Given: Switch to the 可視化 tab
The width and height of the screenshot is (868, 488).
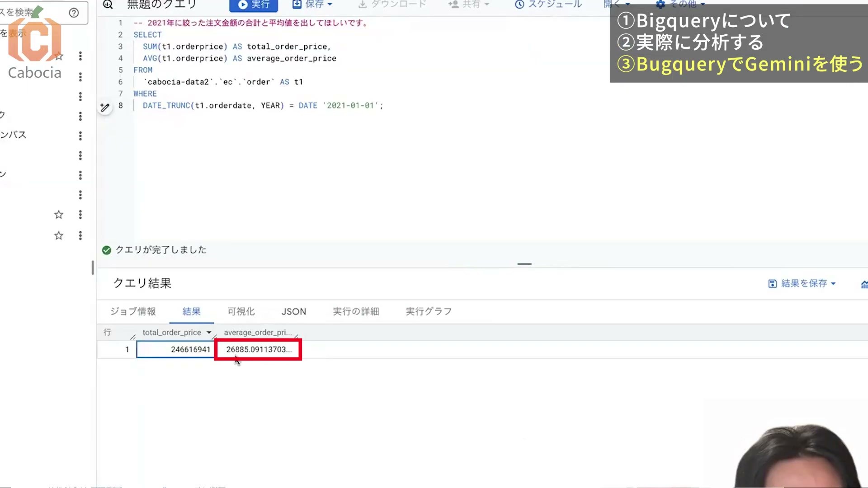Looking at the screenshot, I should click(241, 311).
